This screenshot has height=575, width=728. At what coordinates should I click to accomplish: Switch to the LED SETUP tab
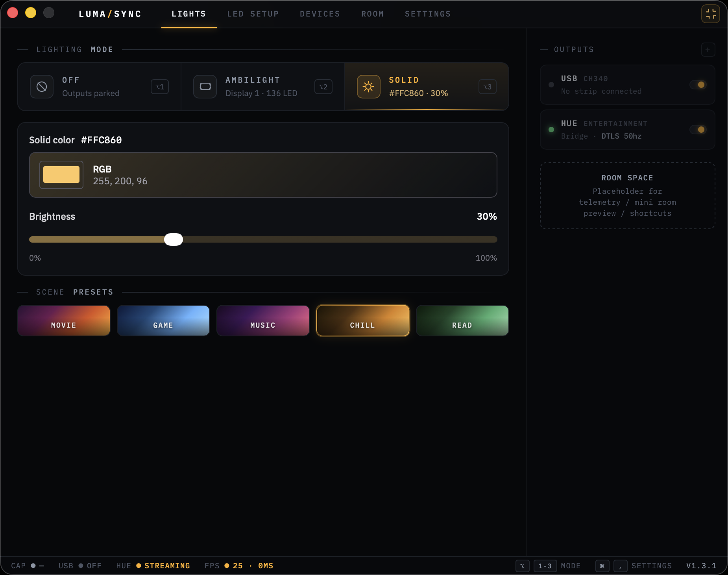tap(253, 14)
